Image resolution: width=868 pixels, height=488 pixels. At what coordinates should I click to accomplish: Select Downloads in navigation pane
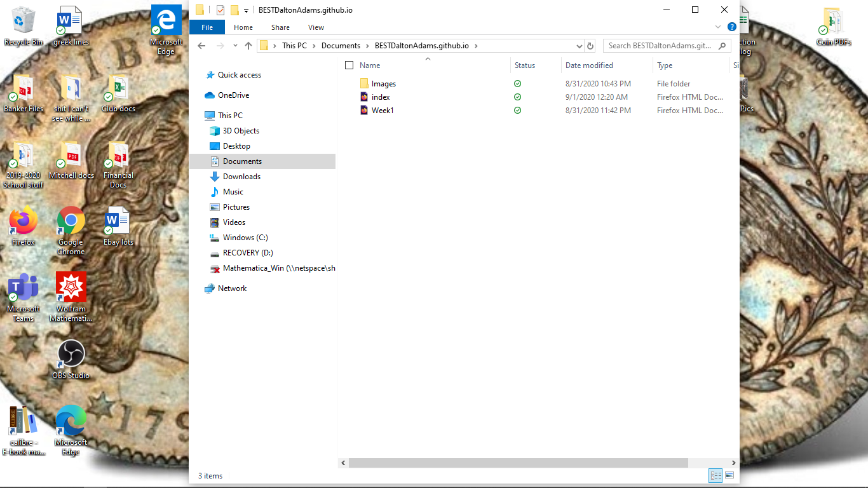point(241,177)
